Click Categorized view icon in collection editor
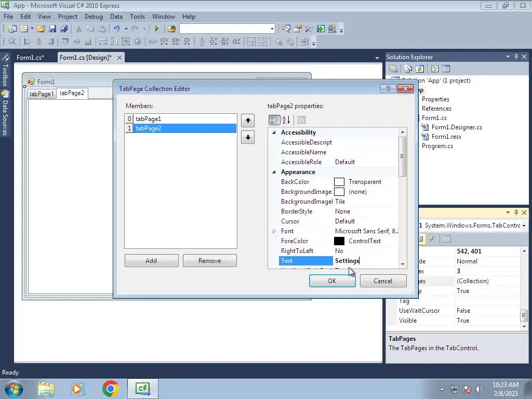The image size is (532, 399). [x=274, y=120]
